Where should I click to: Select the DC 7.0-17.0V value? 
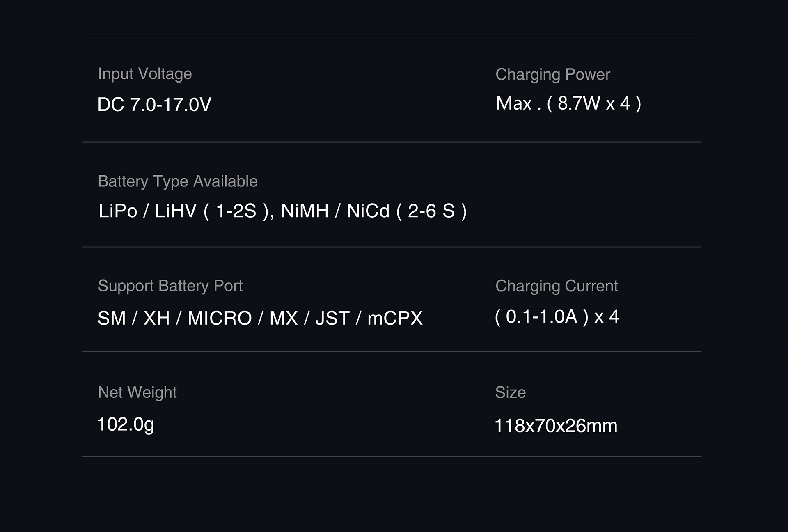154,105
